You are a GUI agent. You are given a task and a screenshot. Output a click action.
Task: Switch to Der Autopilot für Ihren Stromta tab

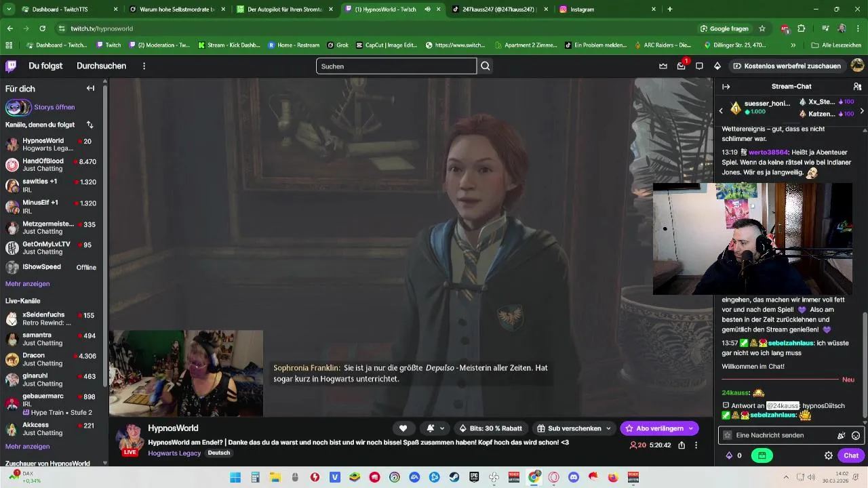click(283, 9)
